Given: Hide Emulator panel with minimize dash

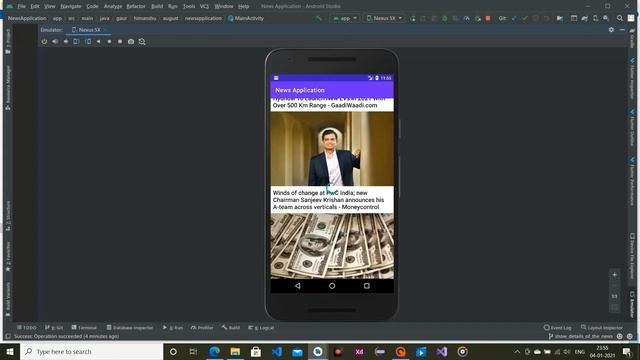Looking at the screenshot, I should click(622, 30).
